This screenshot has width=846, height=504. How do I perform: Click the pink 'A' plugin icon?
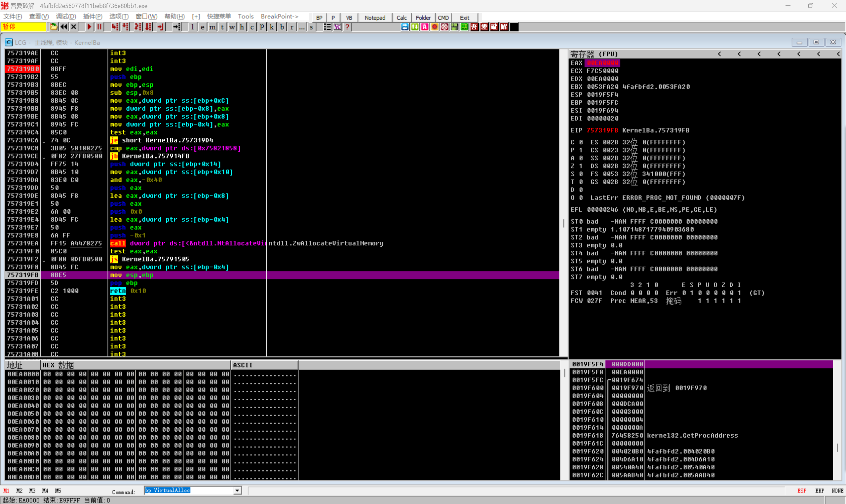[x=425, y=27]
